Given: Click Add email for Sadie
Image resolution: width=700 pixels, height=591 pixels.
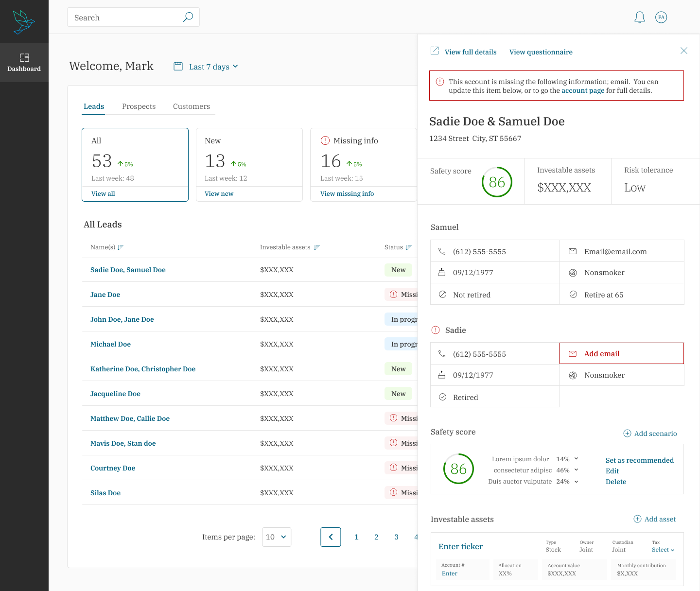Looking at the screenshot, I should click(622, 353).
